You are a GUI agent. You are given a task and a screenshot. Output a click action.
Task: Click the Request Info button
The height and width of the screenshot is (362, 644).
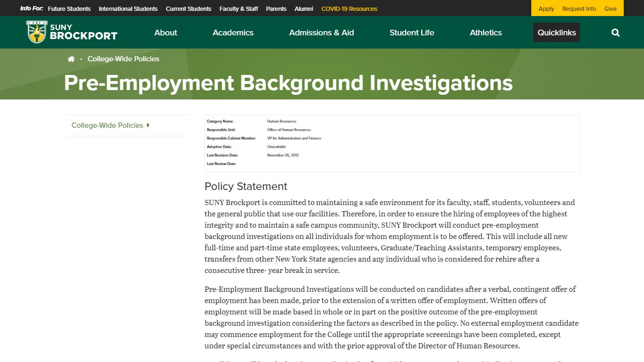(579, 8)
